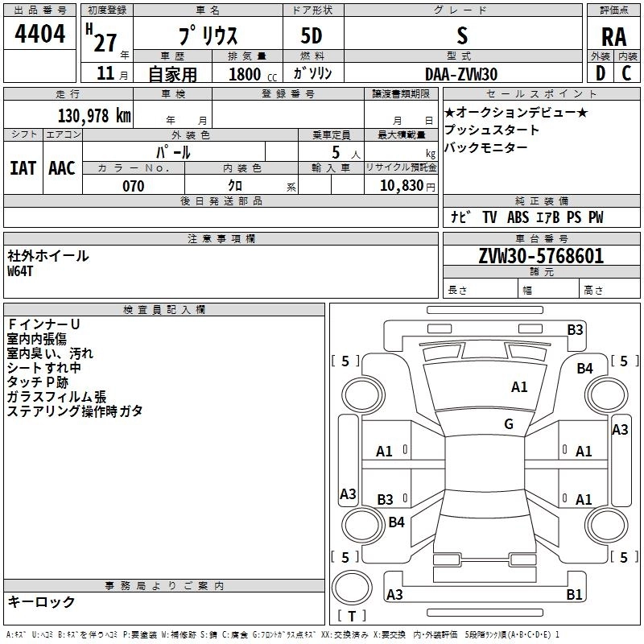
Task: Click the mileage value 130,978 km
Action: [x=94, y=115]
